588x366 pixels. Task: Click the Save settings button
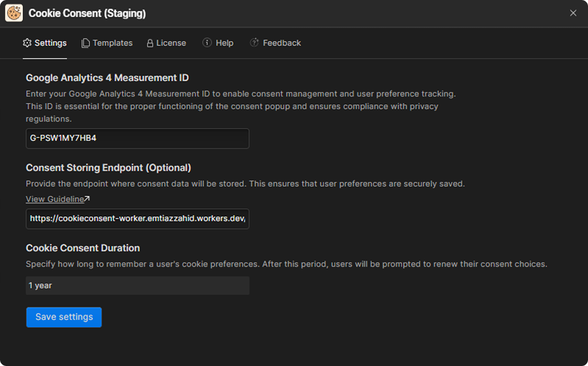click(64, 317)
